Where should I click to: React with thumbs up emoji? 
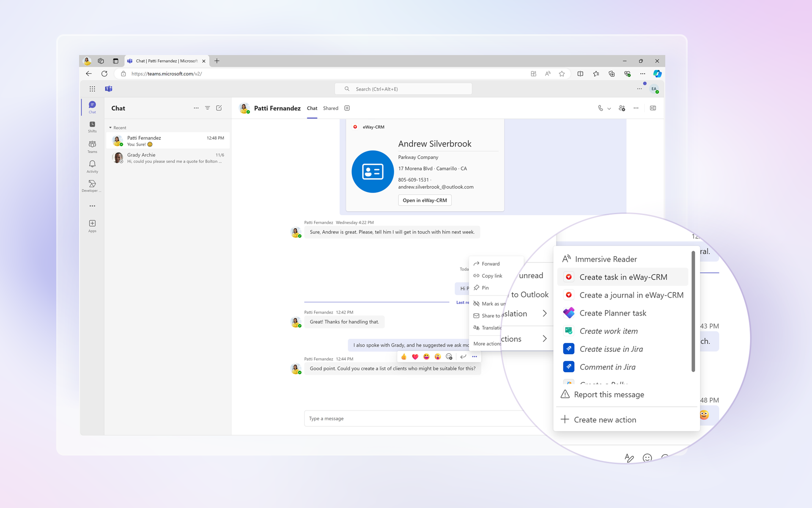[x=404, y=357]
